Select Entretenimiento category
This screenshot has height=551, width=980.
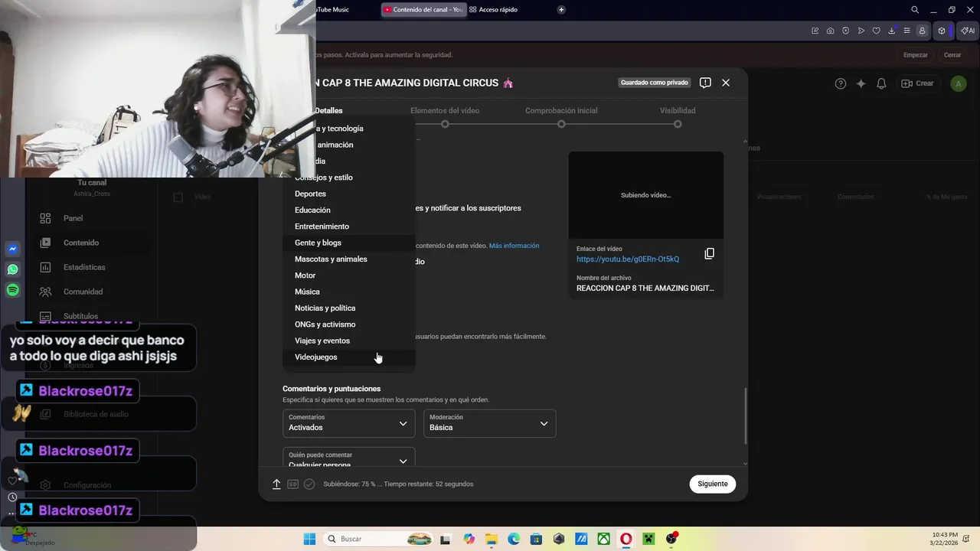[x=349, y=227]
